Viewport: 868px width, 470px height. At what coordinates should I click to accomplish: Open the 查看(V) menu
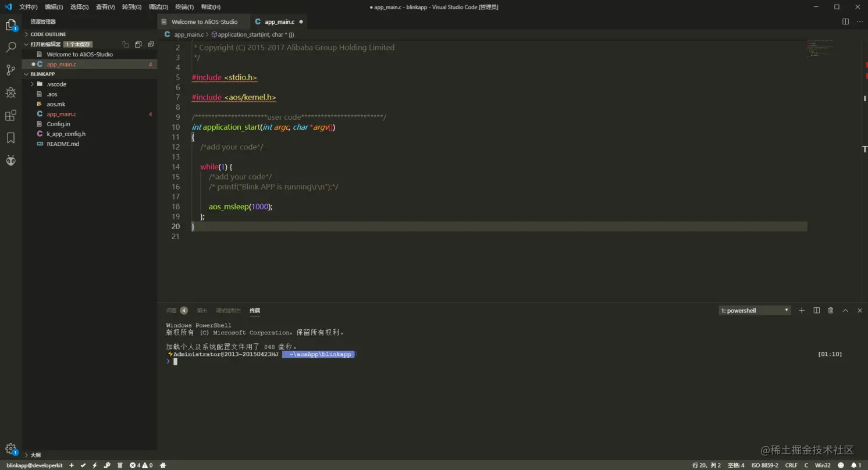click(105, 7)
